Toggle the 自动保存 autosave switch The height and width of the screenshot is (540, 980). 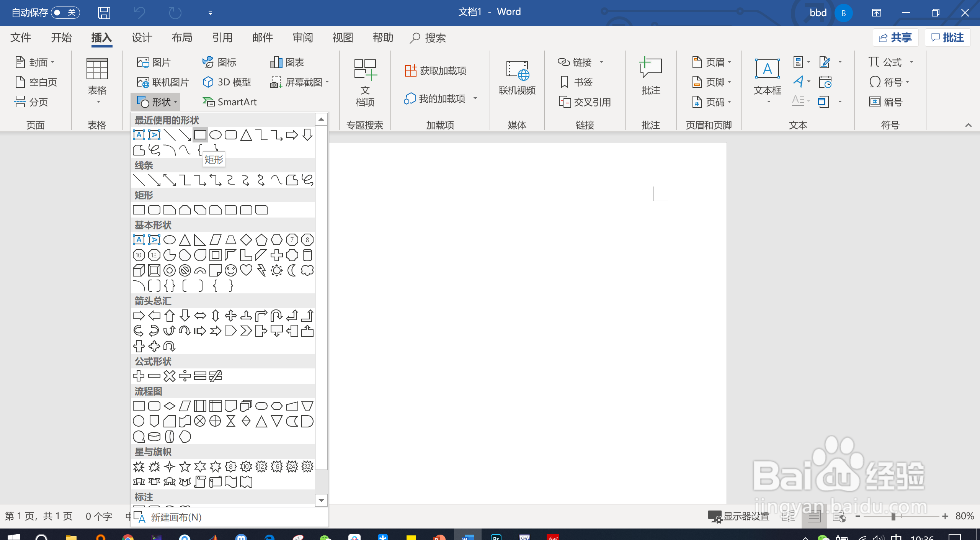(65, 13)
